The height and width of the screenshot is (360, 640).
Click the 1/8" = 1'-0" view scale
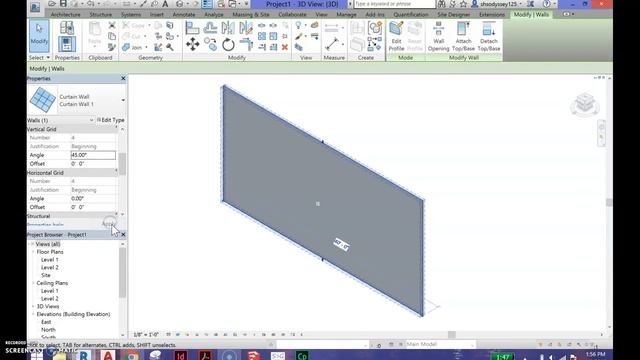coord(146,335)
